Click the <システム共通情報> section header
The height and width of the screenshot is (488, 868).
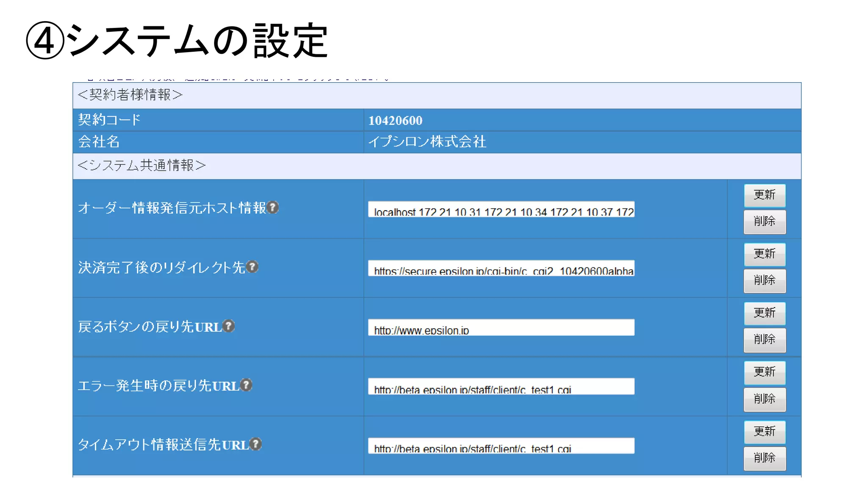click(437, 166)
